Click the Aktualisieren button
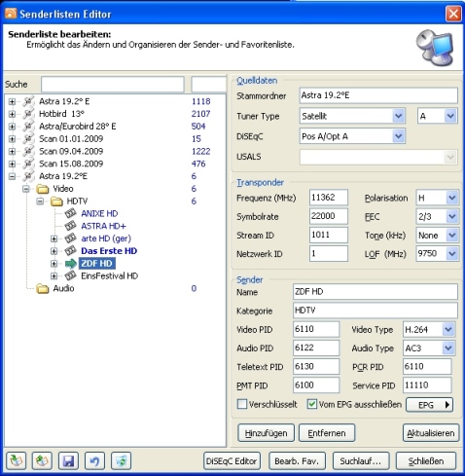Image resolution: width=465 pixels, height=476 pixels. [431, 433]
